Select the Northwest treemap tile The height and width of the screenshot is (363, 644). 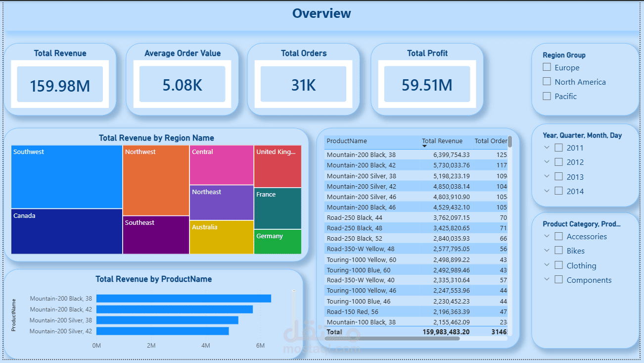coord(156,180)
